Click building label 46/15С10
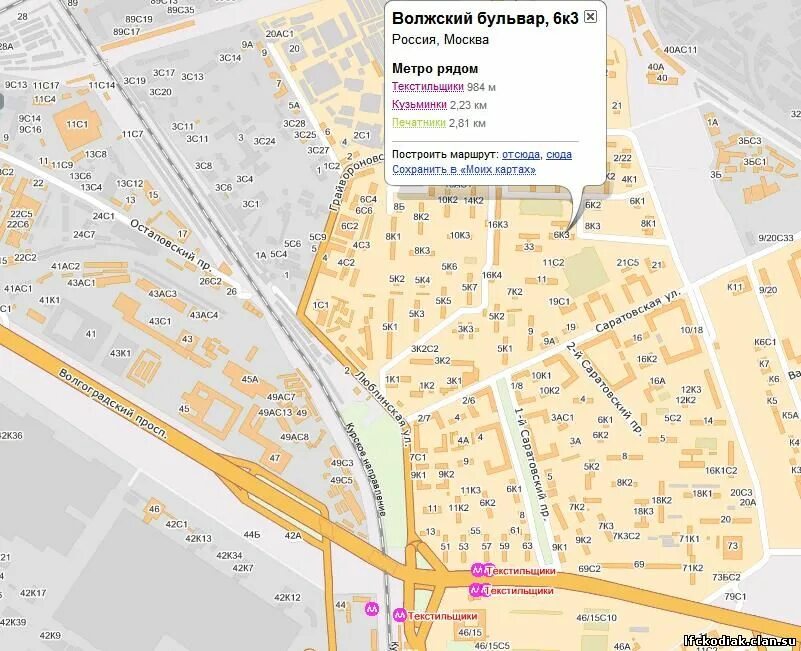This screenshot has width=801, height=651. (x=596, y=617)
